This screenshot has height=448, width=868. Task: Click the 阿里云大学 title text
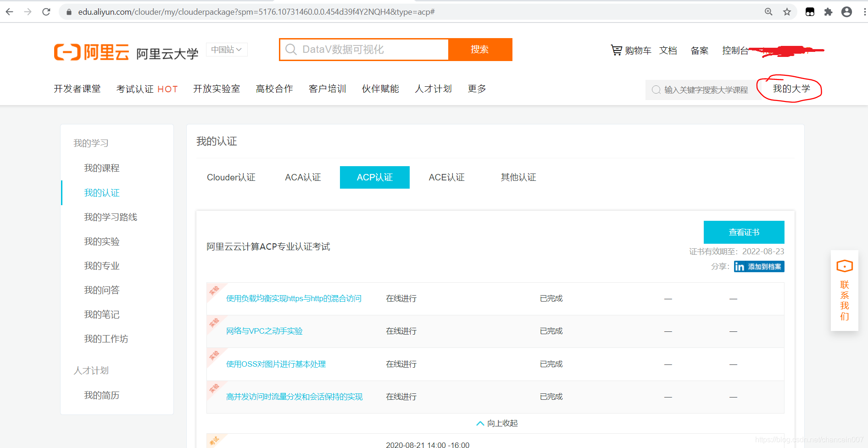[167, 54]
